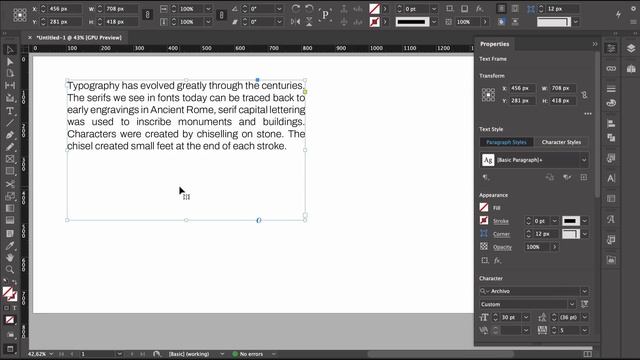Collapse the Properties panel with double arrows

595,44
